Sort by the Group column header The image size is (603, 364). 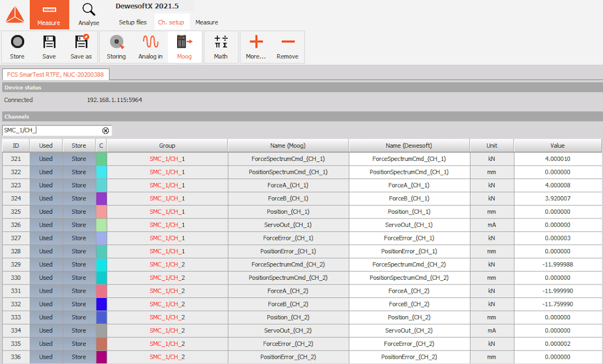(x=167, y=145)
